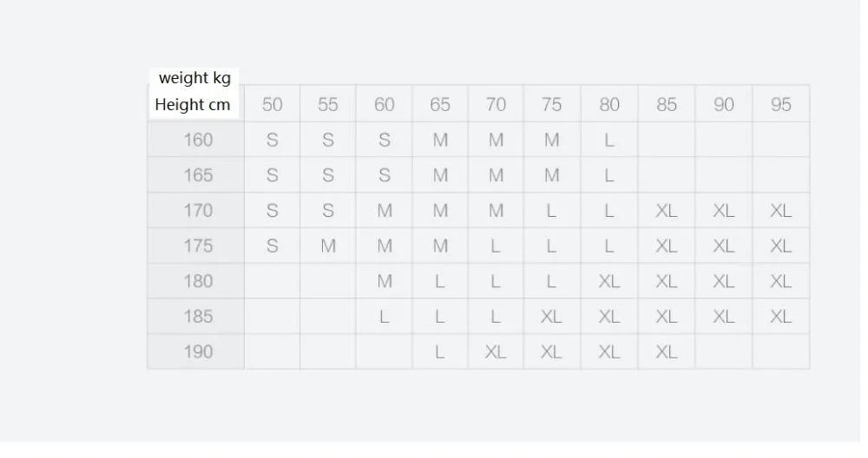Click size M cell for 175 cm, 55 kg
Image resolution: width=868 pixels, height=458 pixels.
tap(328, 245)
